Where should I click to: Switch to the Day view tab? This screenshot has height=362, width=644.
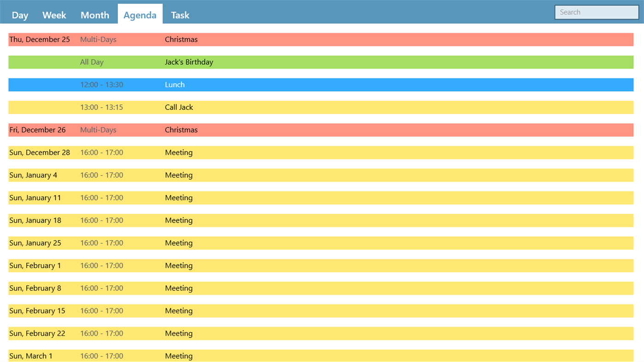[20, 15]
